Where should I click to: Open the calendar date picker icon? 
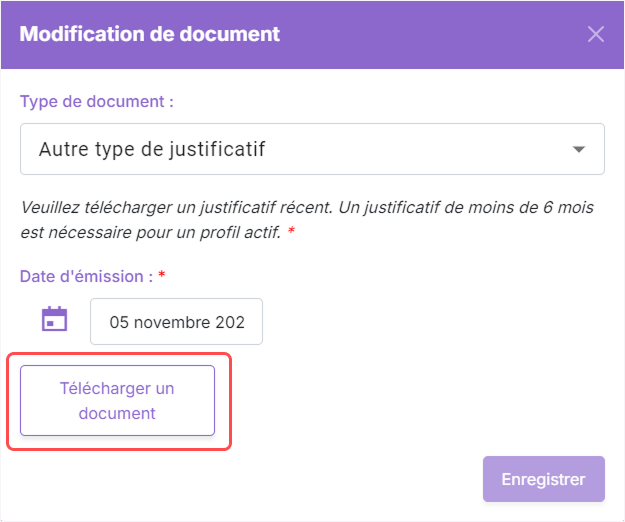[55, 319]
